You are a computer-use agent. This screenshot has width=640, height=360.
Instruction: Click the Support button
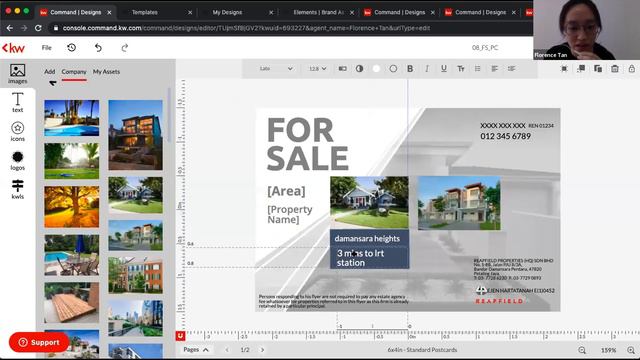point(39,342)
